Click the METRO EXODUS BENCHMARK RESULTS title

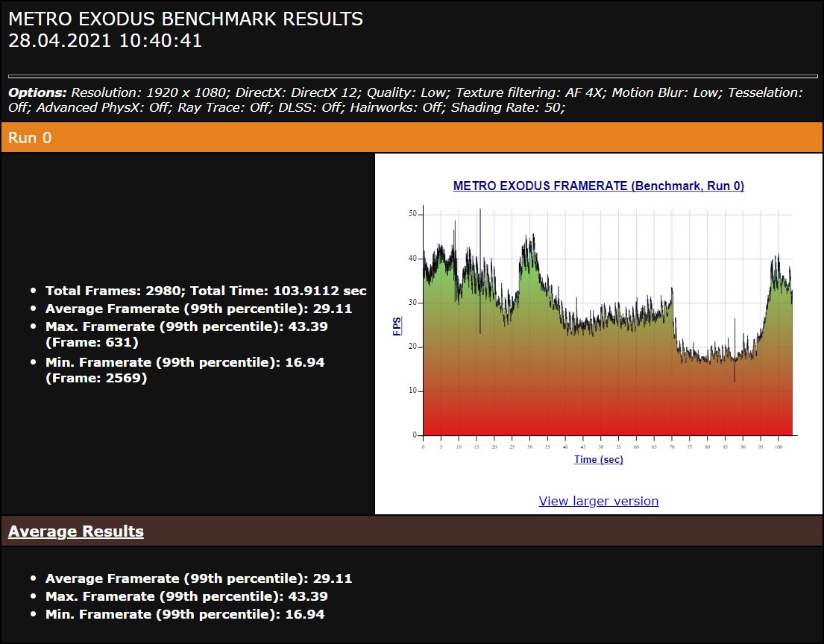point(186,19)
